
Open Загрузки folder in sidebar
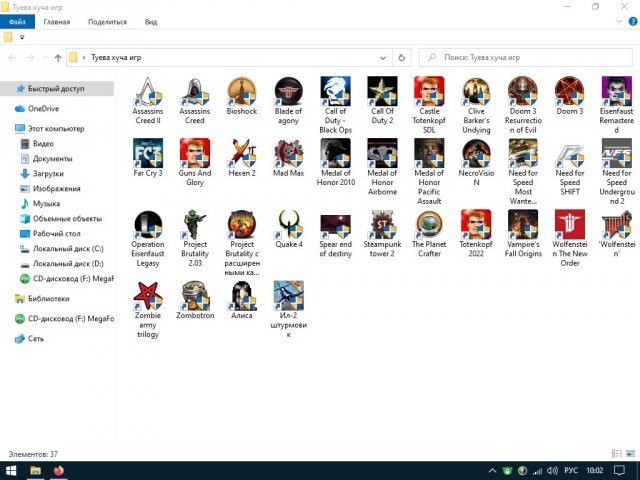(x=48, y=173)
